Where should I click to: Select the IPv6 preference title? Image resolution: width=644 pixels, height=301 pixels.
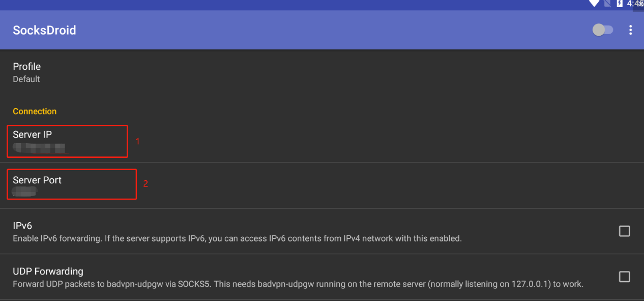[x=22, y=226]
